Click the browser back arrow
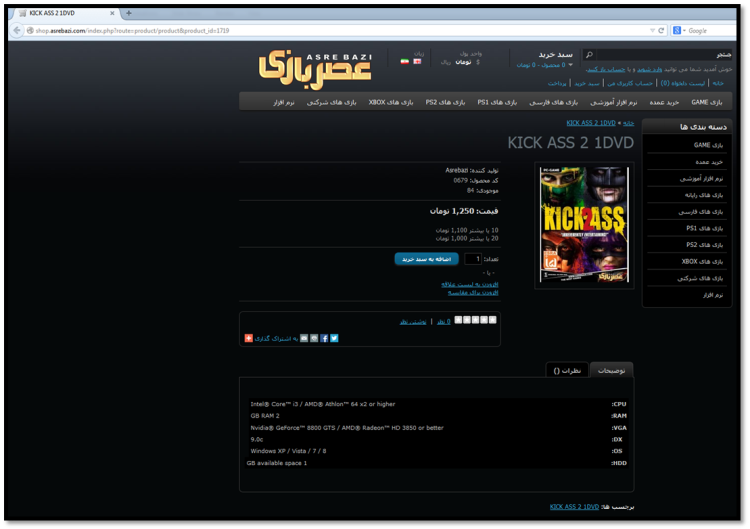Image resolution: width=750 pixels, height=529 pixels. 17,31
